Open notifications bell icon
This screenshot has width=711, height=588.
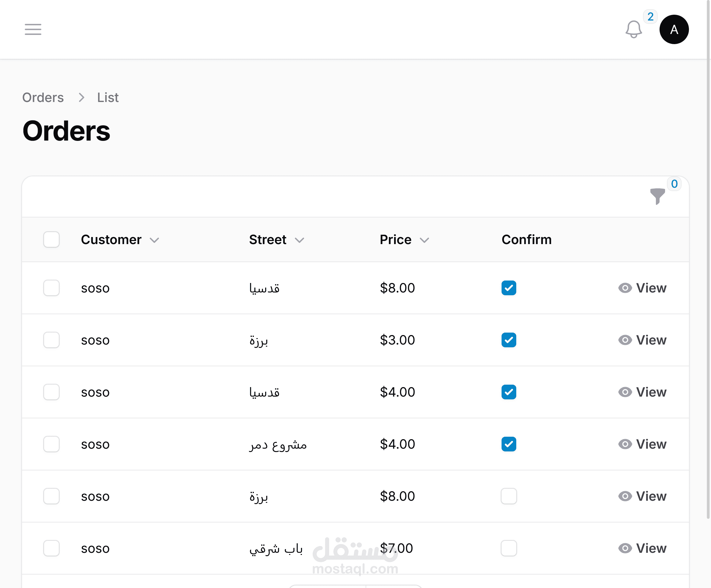[633, 29]
